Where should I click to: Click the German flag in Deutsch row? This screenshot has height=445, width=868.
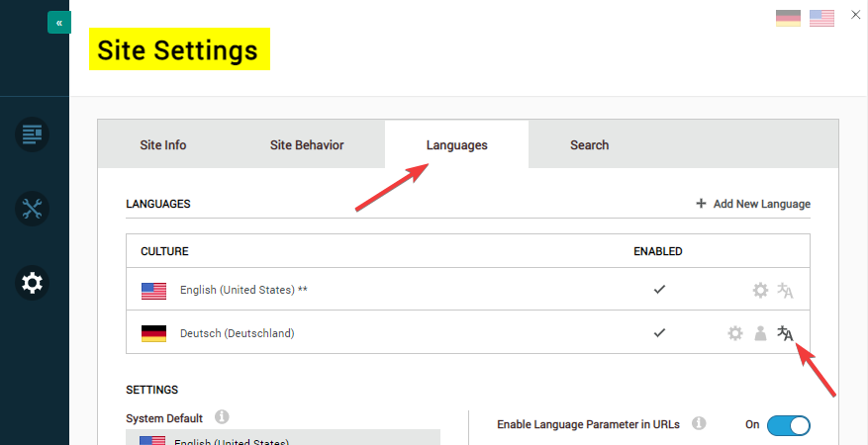153,334
